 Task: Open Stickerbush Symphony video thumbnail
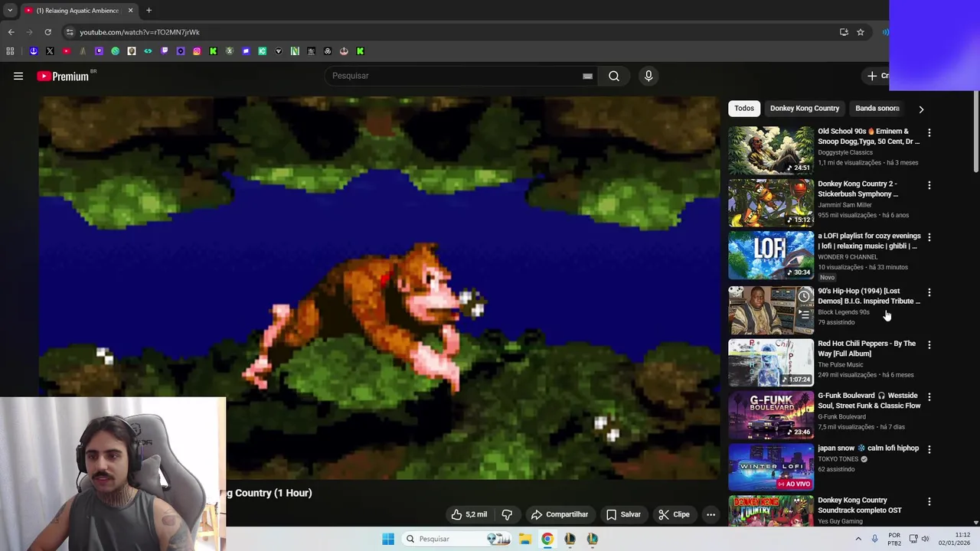point(771,203)
